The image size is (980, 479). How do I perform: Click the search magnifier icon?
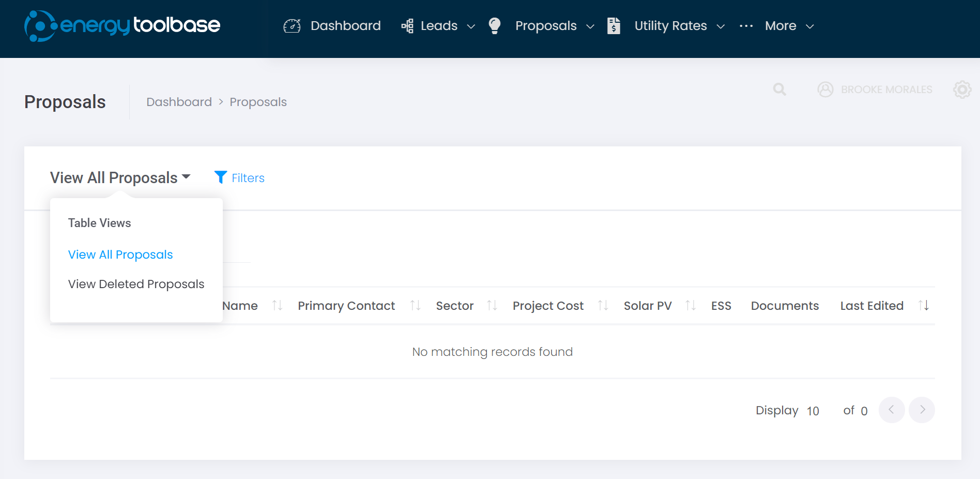[779, 89]
